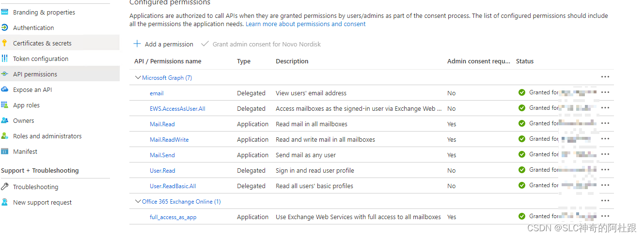
Task: Open the App roles grid icon
Action: tap(4, 105)
